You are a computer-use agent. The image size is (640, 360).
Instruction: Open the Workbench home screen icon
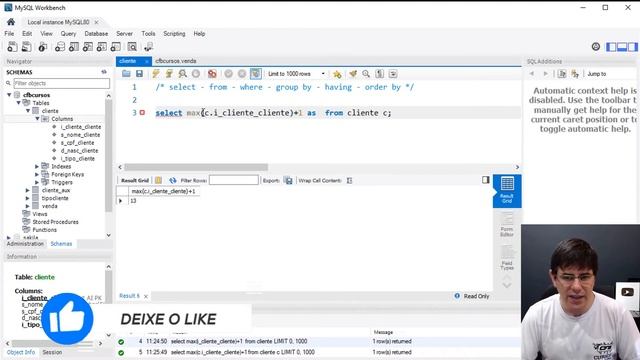click(11, 22)
